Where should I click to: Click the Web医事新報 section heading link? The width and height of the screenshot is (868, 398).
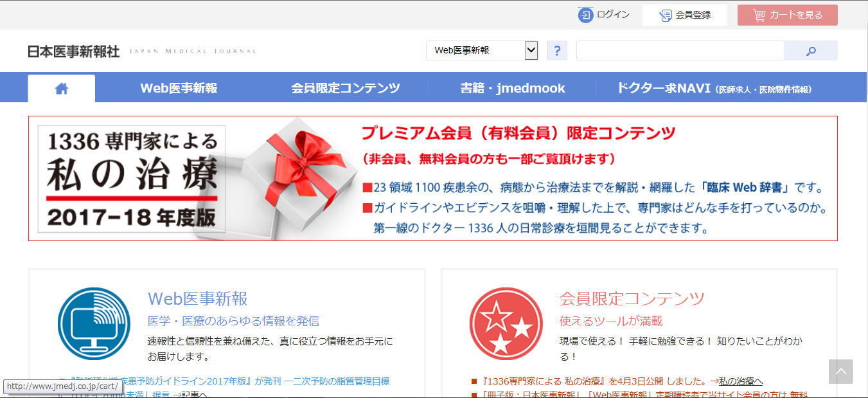click(x=197, y=299)
